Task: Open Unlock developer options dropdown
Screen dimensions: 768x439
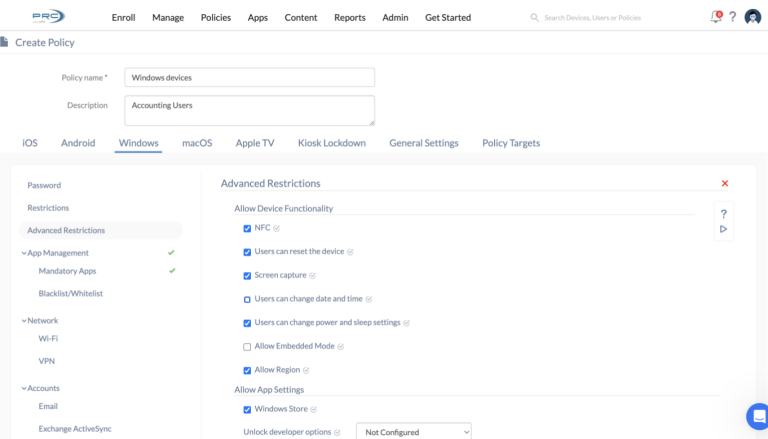Action: point(414,432)
